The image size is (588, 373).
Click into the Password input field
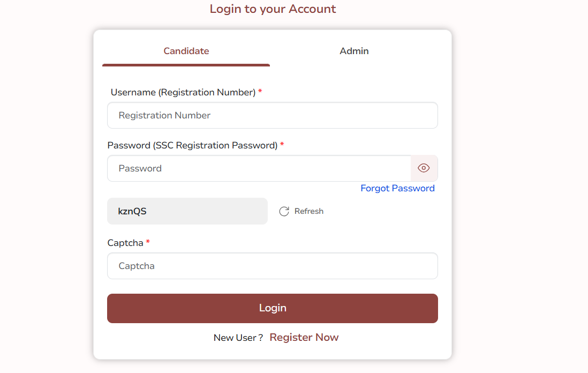tap(259, 168)
